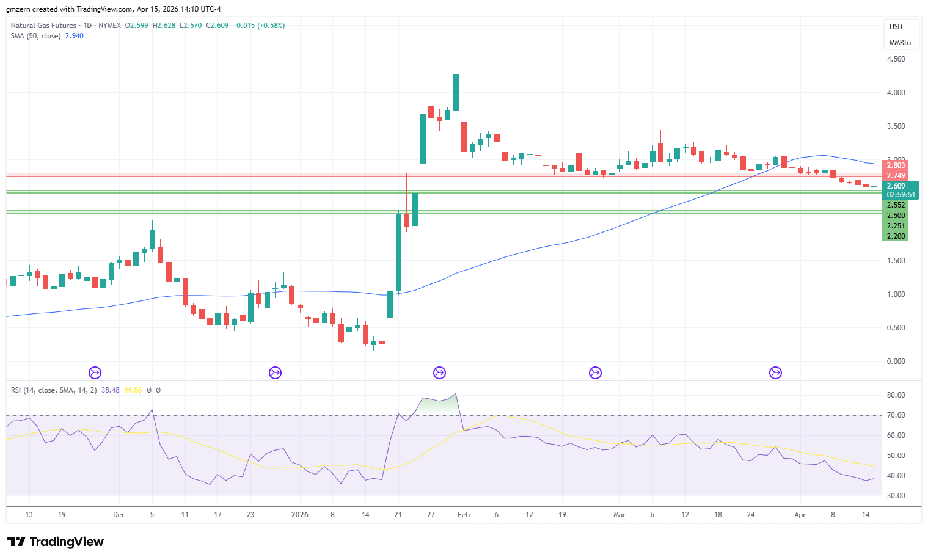
Task: Select the Natural Gas Futures symbol title
Action: pos(43,26)
